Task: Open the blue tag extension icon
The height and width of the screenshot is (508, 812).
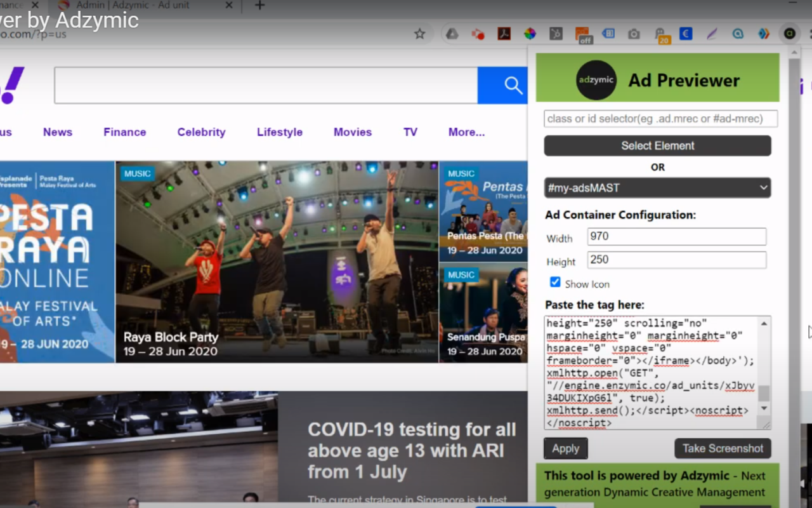Action: coord(608,34)
